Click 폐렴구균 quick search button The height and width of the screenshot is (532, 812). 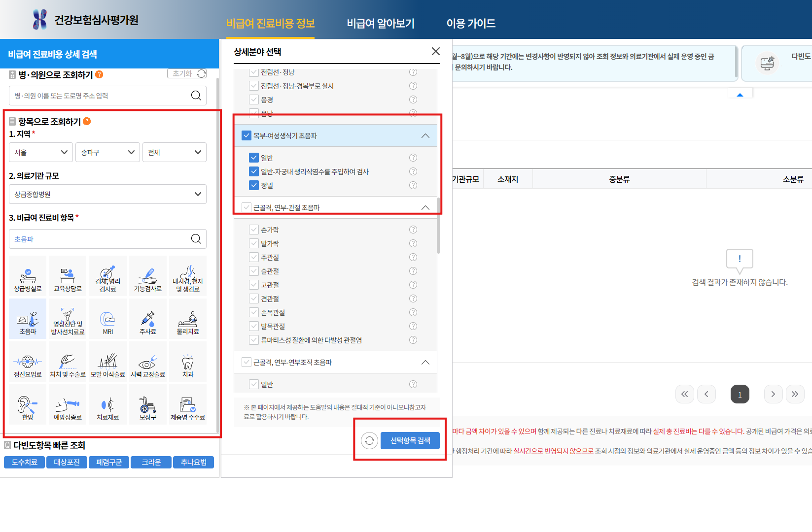pos(109,462)
